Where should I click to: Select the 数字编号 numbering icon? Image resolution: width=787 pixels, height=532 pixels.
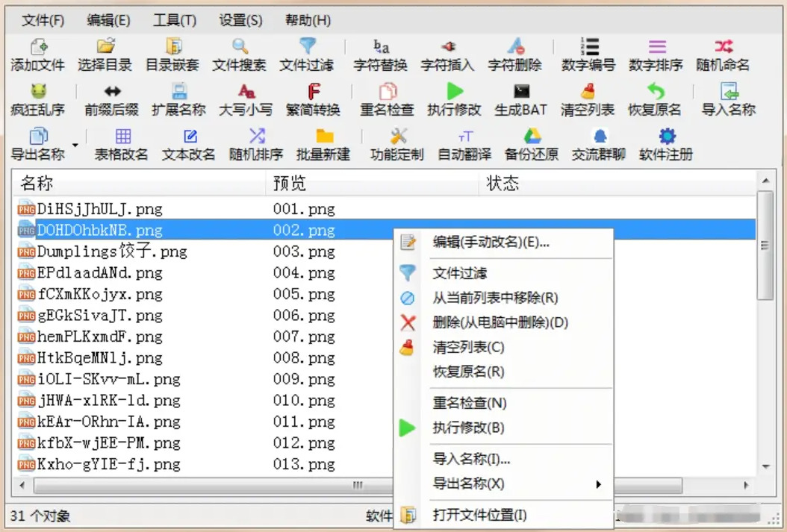tap(588, 46)
